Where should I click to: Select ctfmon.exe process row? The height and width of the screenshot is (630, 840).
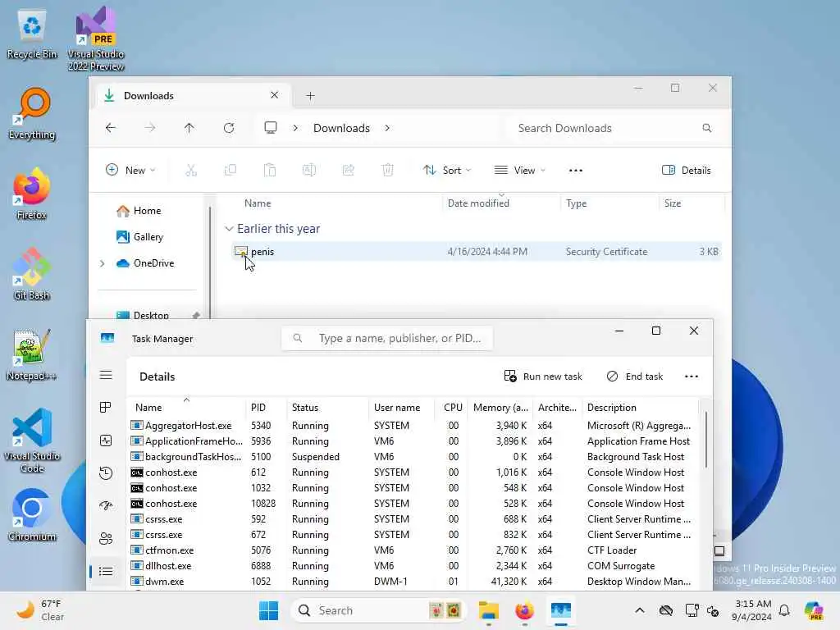(413, 550)
